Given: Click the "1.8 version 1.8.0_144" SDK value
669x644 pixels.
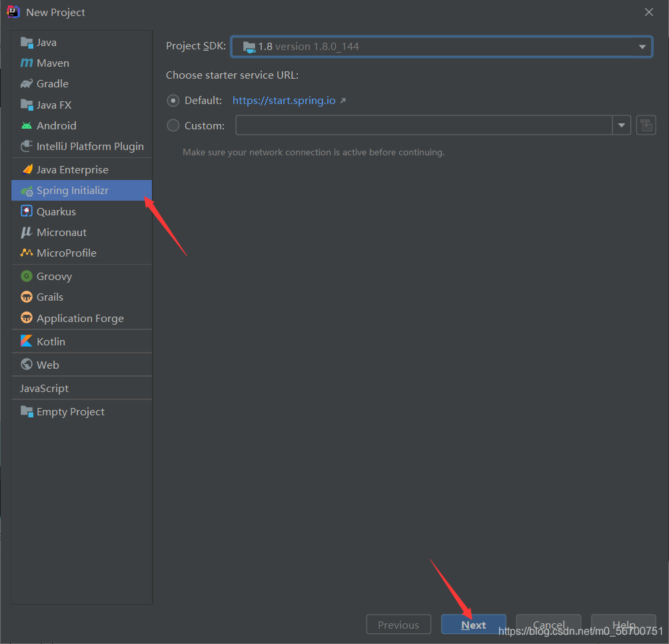Looking at the screenshot, I should 309,47.
